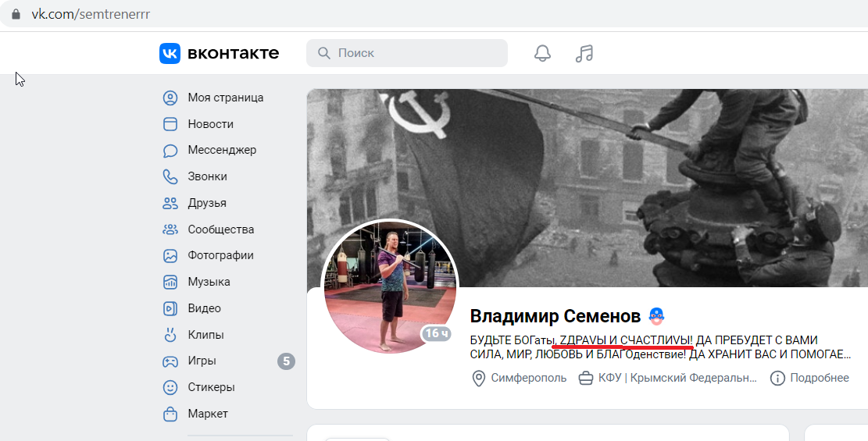Image resolution: width=868 pixels, height=441 pixels.
Task: Open the music note icon in header
Action: [584, 53]
